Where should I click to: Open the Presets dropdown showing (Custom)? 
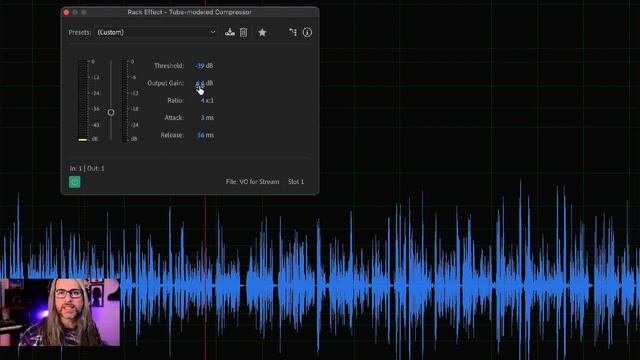point(156,32)
